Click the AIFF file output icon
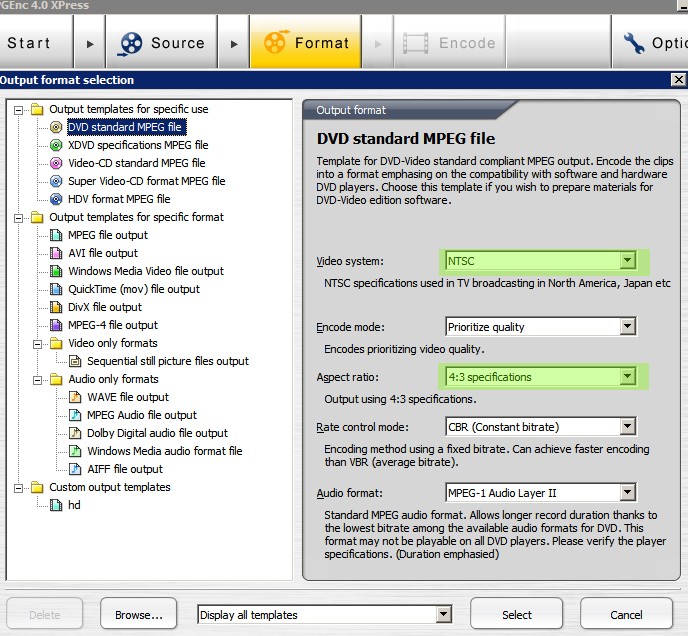688x636 pixels. click(75, 469)
